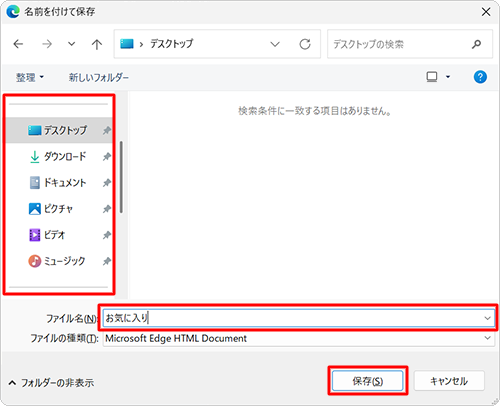The height and width of the screenshot is (406, 500).
Task: Select ピクチャ in the sidebar
Action: tap(59, 209)
